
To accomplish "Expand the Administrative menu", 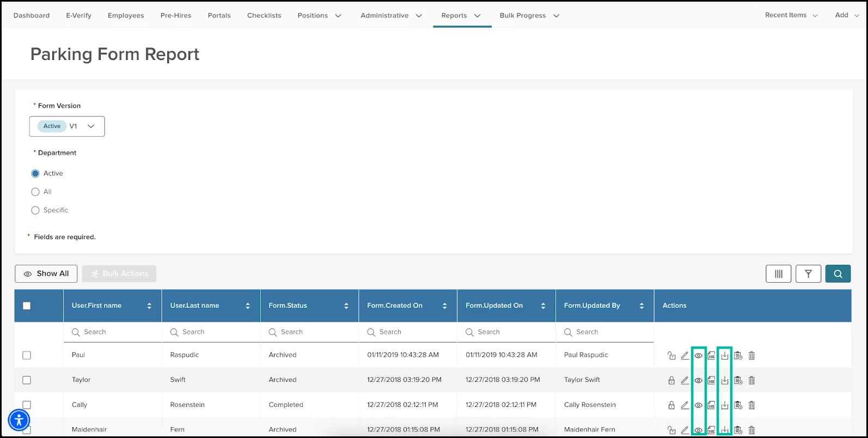I will tap(391, 15).
